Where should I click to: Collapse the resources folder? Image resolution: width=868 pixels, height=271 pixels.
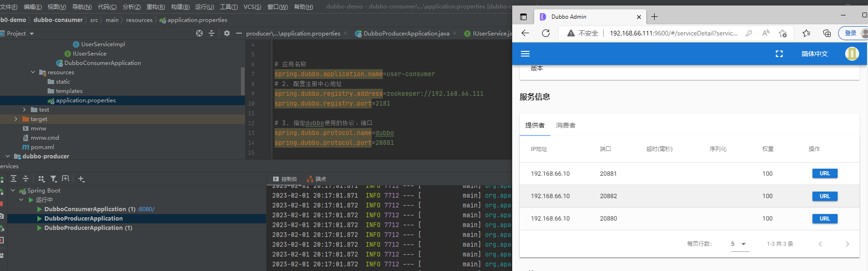(x=33, y=72)
